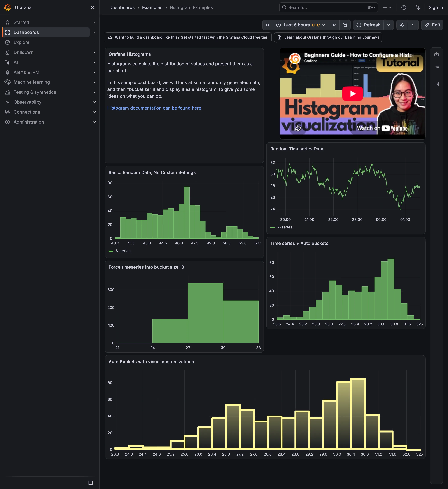Viewport: 448px width, 489px height.
Task: Open the Last 6 hours time picker
Action: [x=301, y=25]
